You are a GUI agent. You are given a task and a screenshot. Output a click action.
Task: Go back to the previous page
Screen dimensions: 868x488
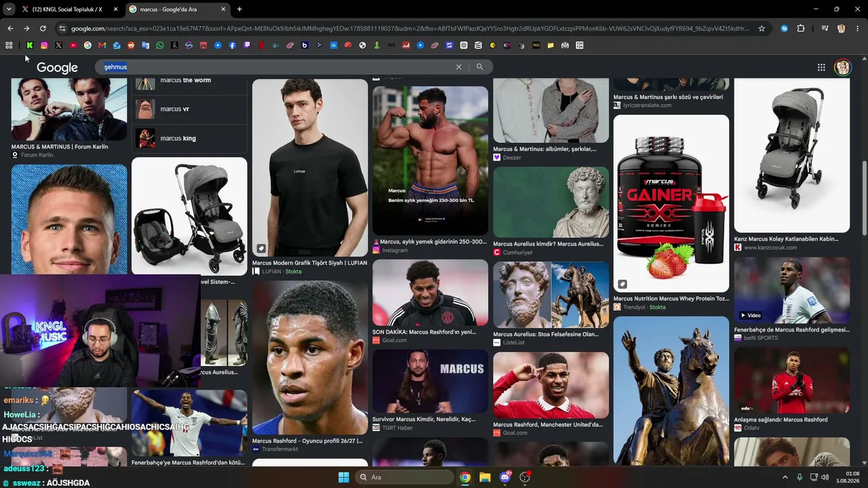10,28
